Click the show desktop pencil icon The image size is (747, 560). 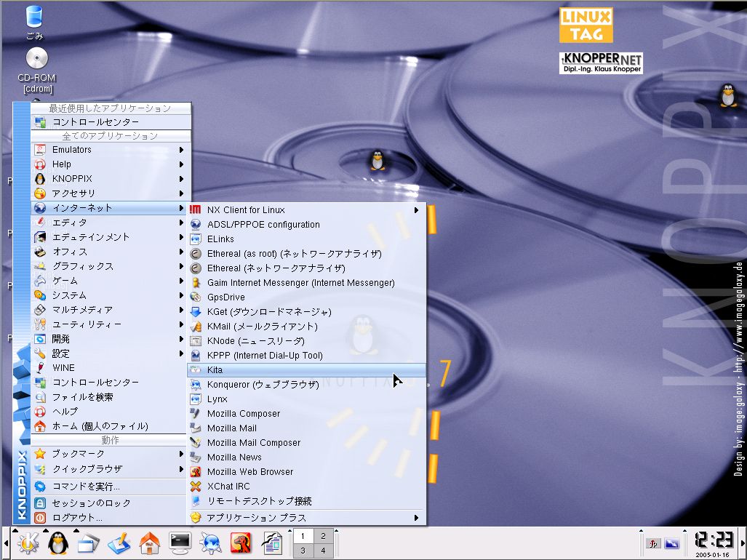coord(119,543)
